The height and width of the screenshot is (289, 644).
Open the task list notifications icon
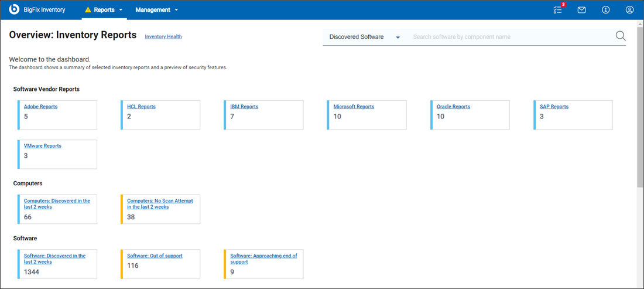click(557, 9)
